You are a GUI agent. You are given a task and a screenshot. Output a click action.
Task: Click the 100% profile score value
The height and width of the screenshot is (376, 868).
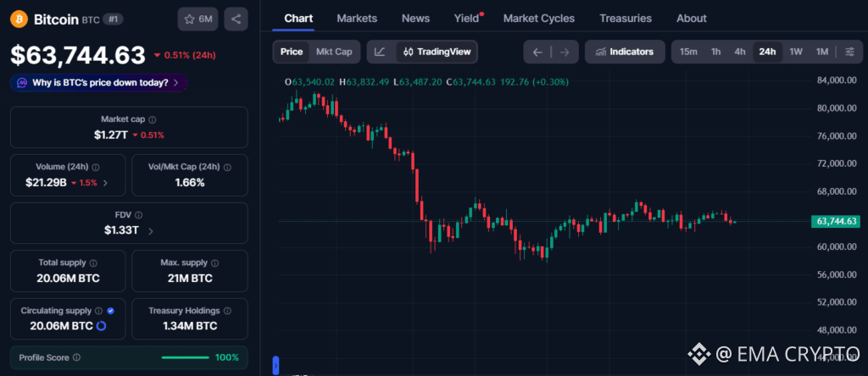point(227,357)
